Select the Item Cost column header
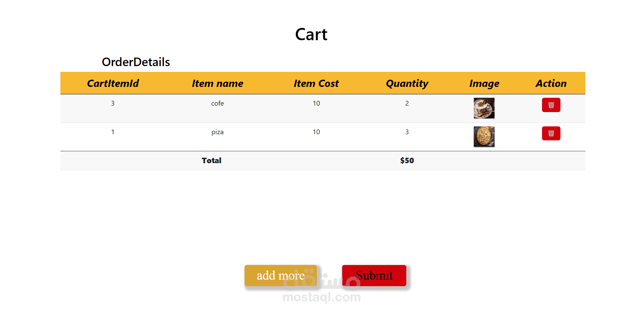 coord(316,83)
